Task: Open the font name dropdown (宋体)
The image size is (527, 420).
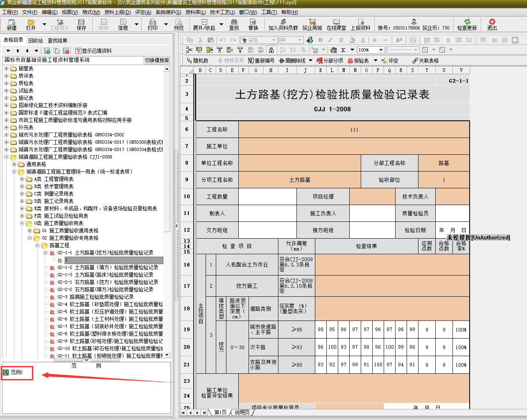Action: click(274, 40)
